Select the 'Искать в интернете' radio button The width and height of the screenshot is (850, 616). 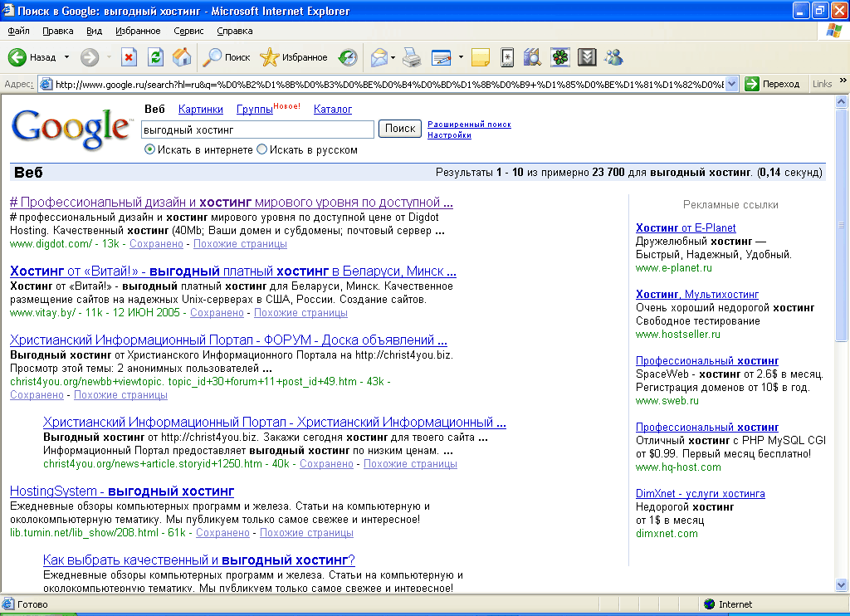pyautogui.click(x=149, y=149)
